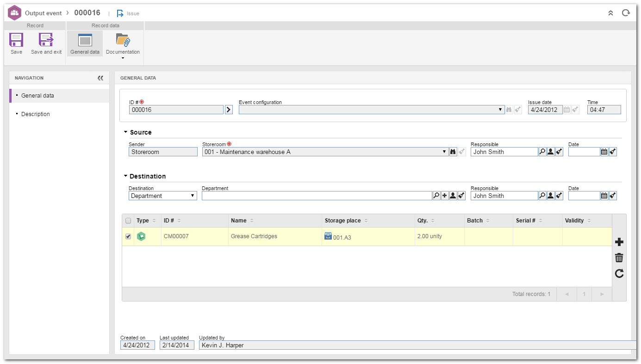Click the Issue date field
The height and width of the screenshot is (364, 641).
tap(545, 110)
